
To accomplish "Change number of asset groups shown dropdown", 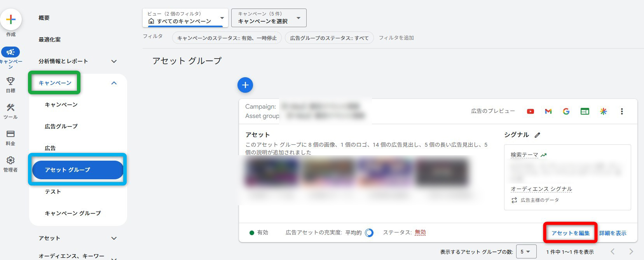I will tap(526, 252).
